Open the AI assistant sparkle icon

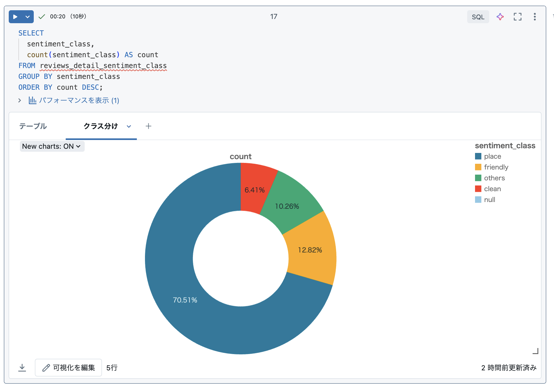click(x=500, y=17)
